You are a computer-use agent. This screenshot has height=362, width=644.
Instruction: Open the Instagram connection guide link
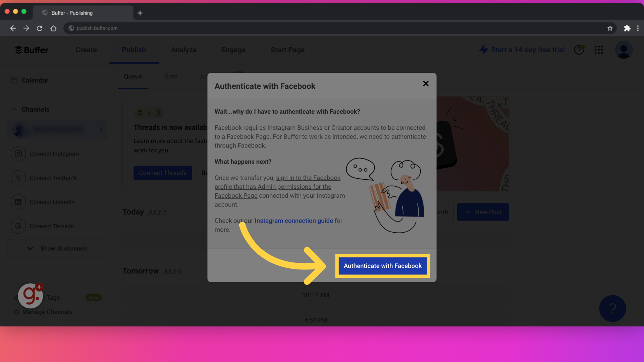pos(294,221)
